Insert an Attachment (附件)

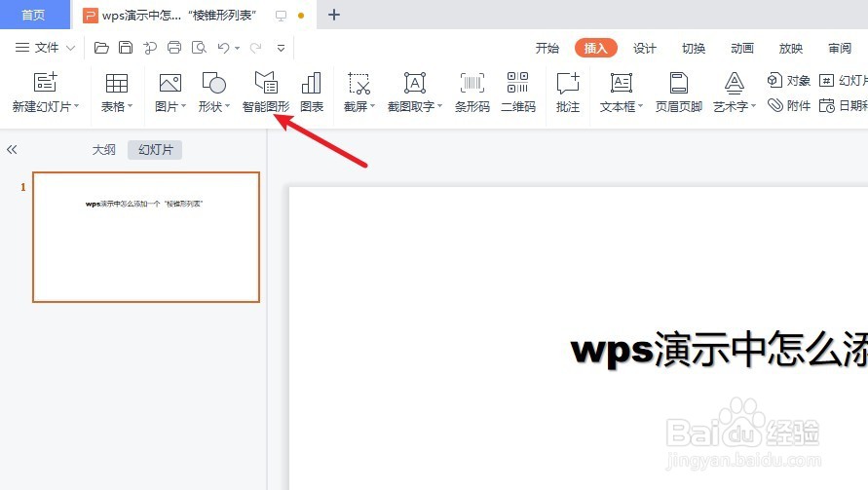tap(789, 105)
